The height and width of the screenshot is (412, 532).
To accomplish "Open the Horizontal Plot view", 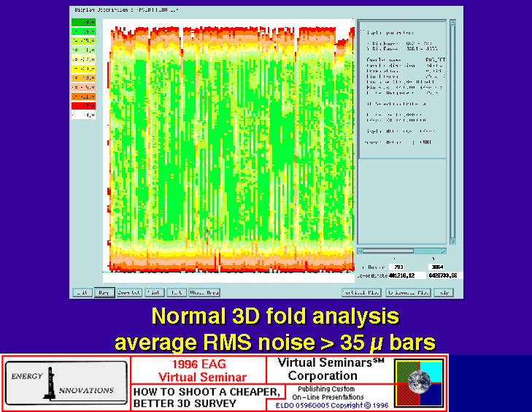I will (408, 292).
